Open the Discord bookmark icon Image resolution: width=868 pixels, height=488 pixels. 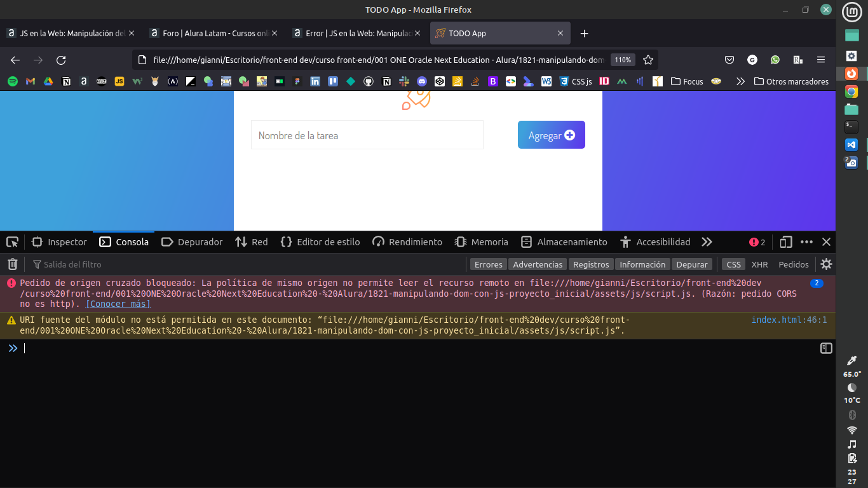tap(422, 81)
